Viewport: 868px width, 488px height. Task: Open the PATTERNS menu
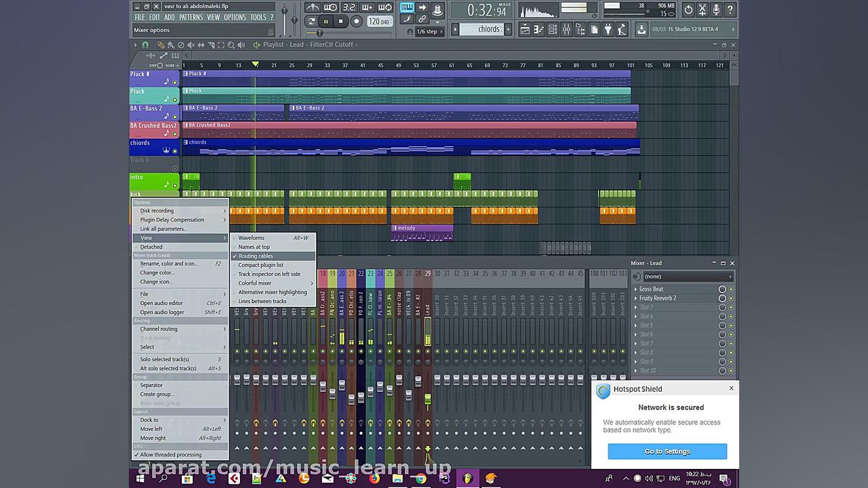pos(191,17)
